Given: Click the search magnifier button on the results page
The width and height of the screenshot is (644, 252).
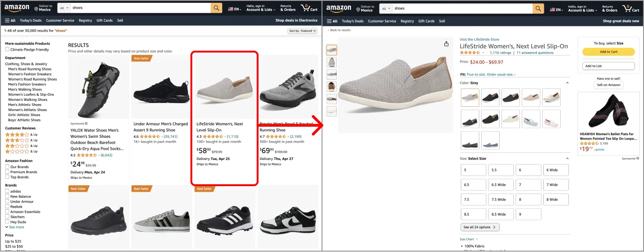Looking at the screenshot, I should (x=216, y=8).
